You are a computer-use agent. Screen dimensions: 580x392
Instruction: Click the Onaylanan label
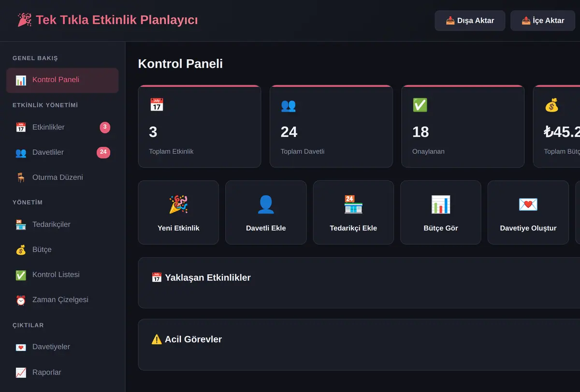point(428,151)
